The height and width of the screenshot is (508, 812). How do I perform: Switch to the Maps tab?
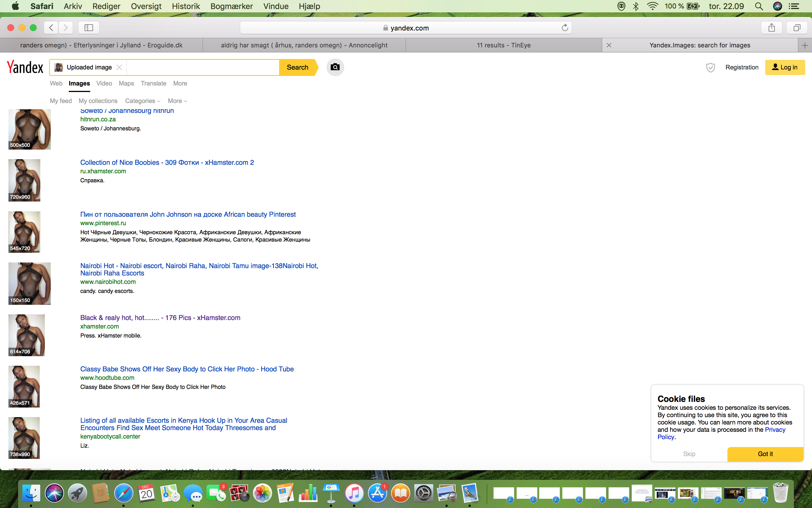pos(126,83)
